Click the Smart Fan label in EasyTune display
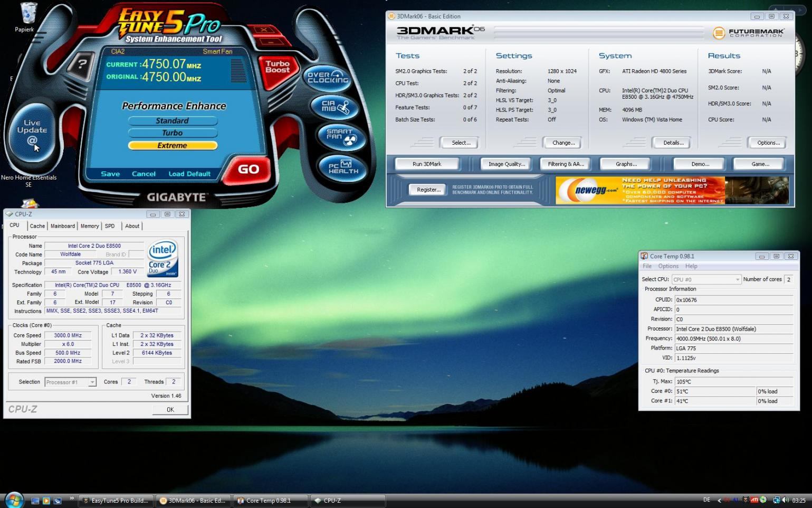 pos(217,52)
